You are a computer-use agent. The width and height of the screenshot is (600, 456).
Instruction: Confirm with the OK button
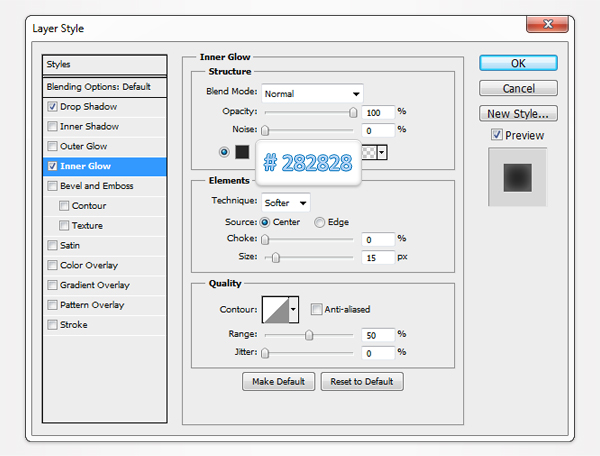coord(518,63)
